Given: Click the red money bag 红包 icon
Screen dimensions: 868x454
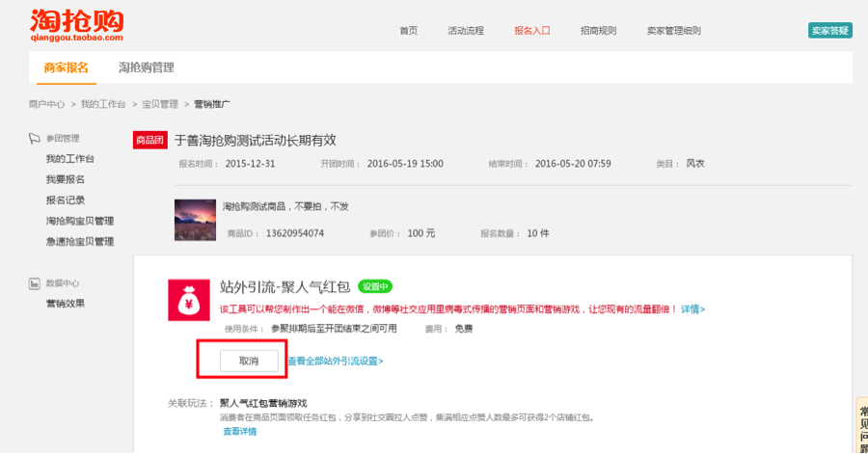Looking at the screenshot, I should point(189,301).
